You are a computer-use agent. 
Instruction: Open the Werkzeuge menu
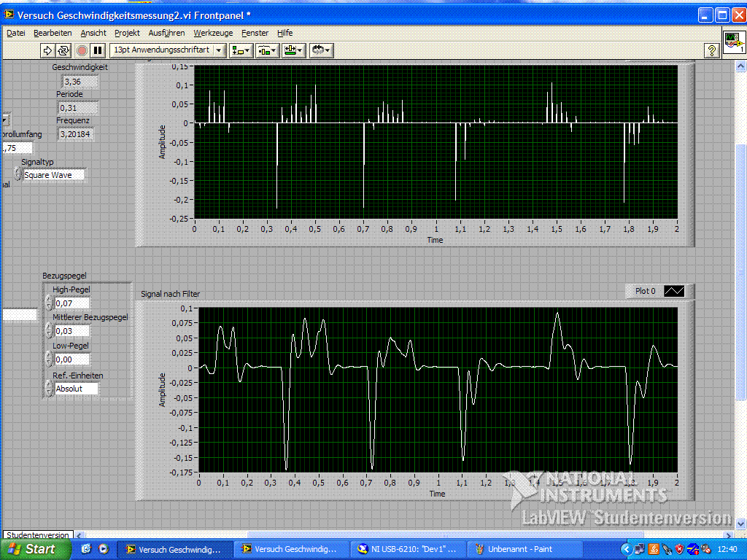213,33
